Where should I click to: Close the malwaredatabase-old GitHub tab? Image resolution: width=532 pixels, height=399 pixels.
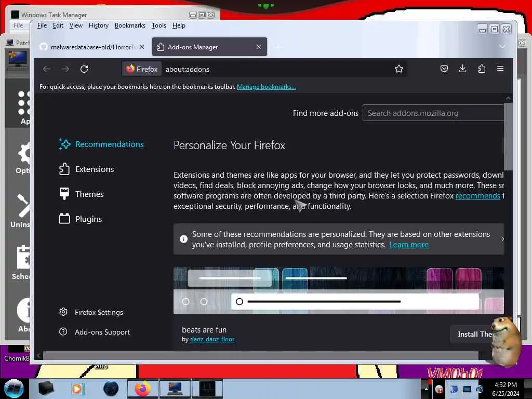[x=142, y=47]
